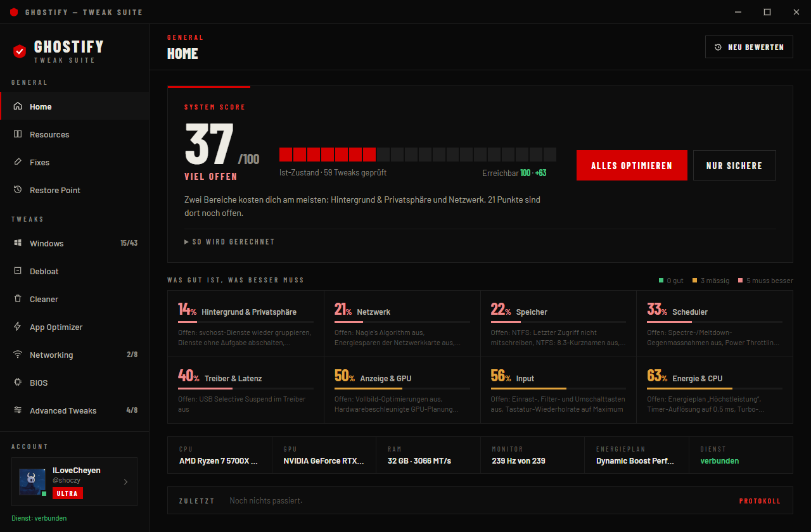
Task: Click the CPU value AMD Ryzen 7 5700X
Action: [219, 461]
